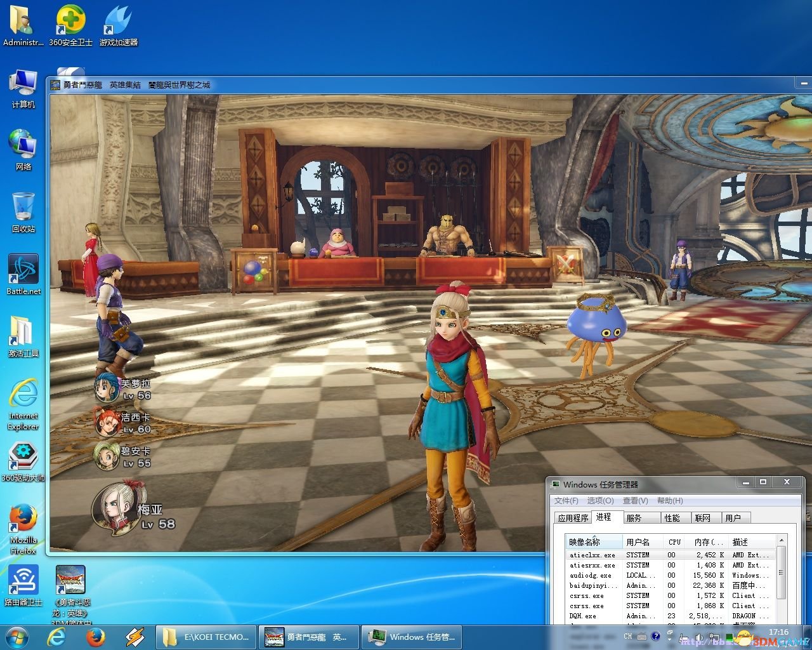Select the atieclxx.exe process row
Viewport: 812px width, 650px height.
pyautogui.click(x=671, y=555)
